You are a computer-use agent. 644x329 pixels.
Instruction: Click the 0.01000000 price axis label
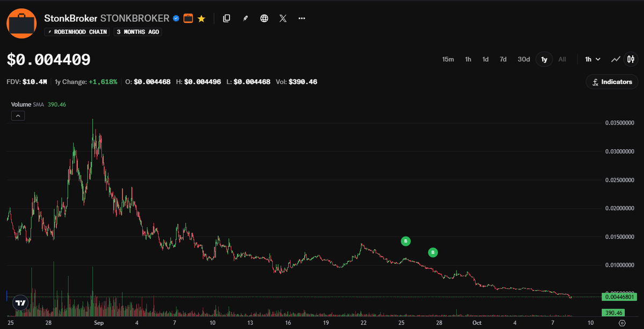(620, 265)
